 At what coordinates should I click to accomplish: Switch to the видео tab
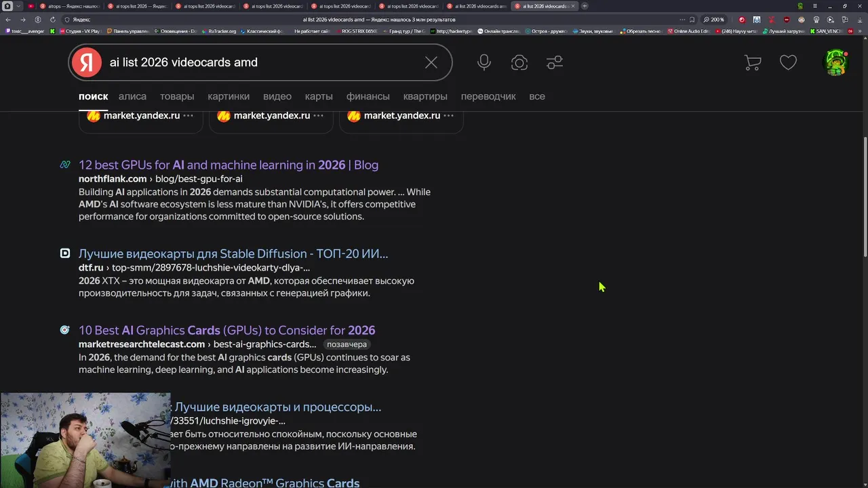pyautogui.click(x=277, y=96)
